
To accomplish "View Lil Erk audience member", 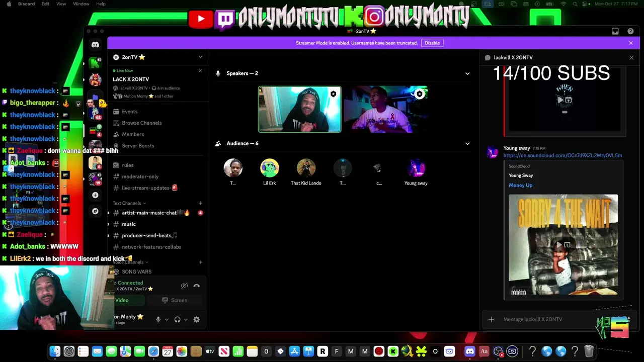I will 269,172.
